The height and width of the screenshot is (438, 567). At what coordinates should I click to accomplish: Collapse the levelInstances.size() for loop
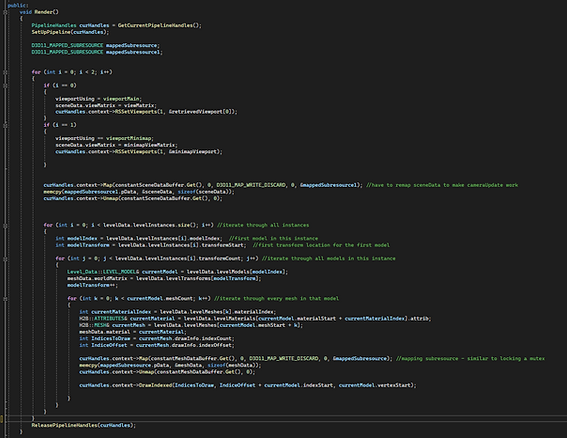pyautogui.click(x=5, y=225)
